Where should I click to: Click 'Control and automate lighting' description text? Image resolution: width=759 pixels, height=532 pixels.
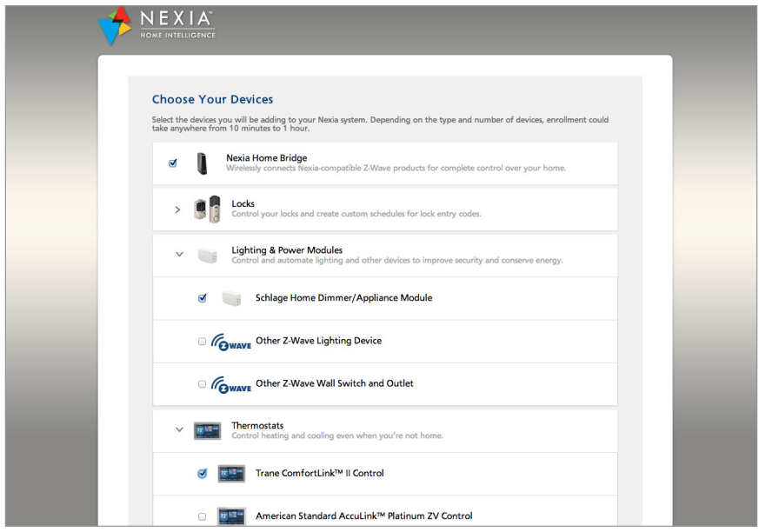tap(397, 261)
